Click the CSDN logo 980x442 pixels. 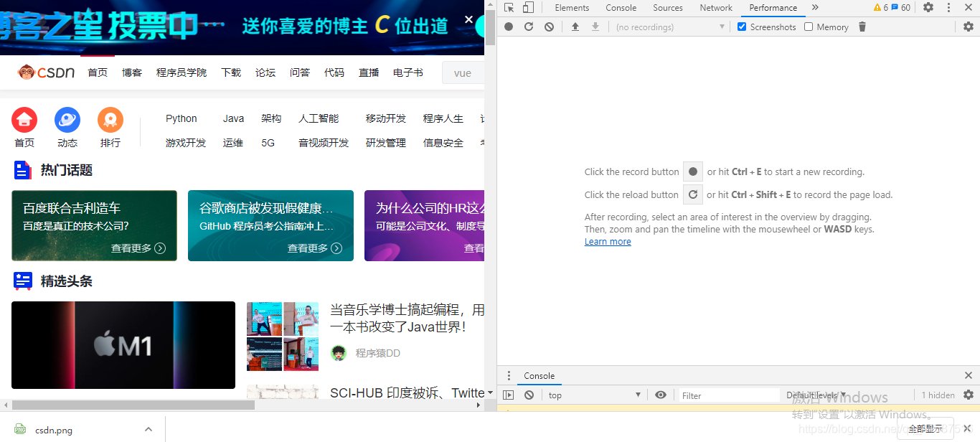[x=46, y=72]
